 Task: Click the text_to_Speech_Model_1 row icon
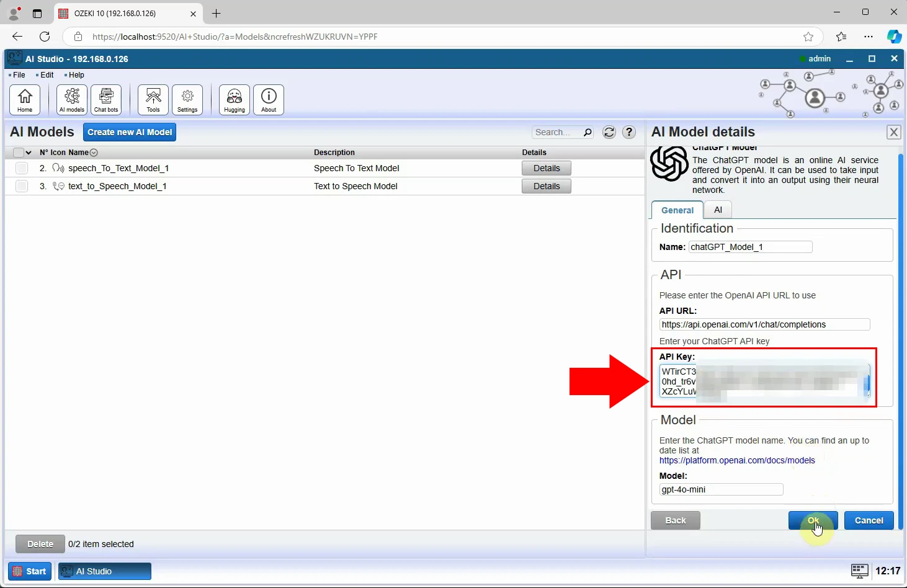58,186
